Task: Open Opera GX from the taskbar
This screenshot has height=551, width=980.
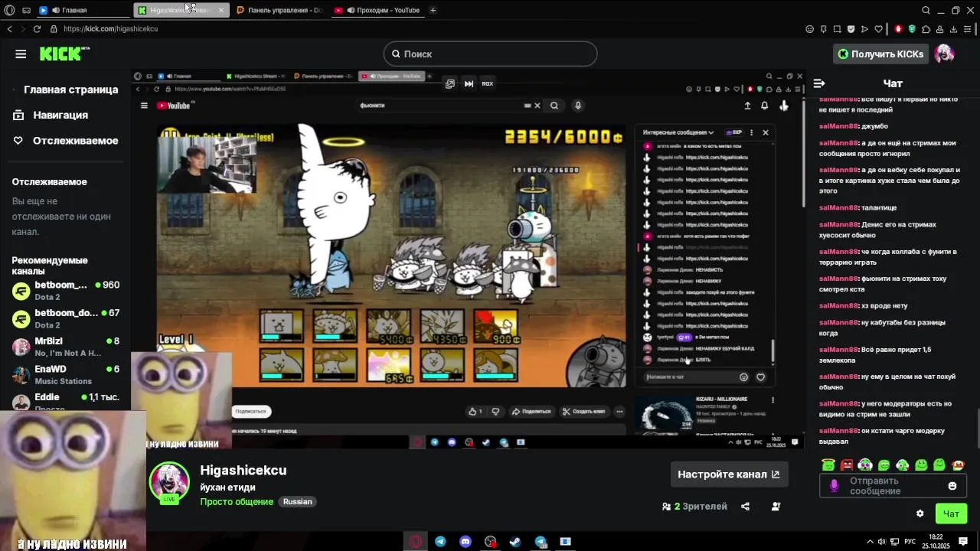Action: click(416, 542)
